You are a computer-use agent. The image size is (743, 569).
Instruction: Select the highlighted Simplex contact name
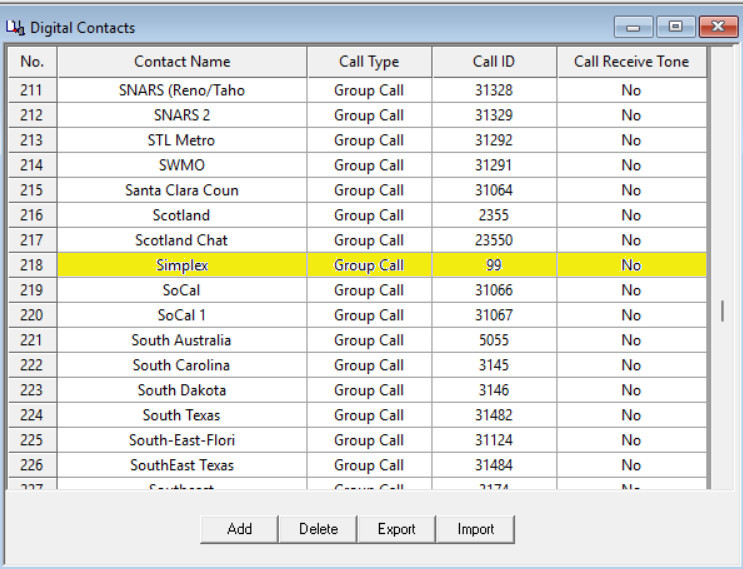click(182, 265)
